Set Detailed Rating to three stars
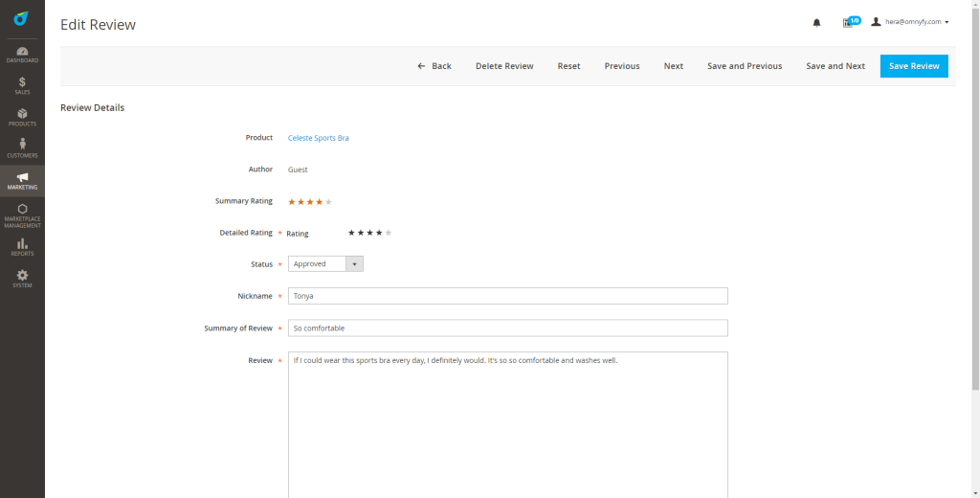 pos(369,233)
